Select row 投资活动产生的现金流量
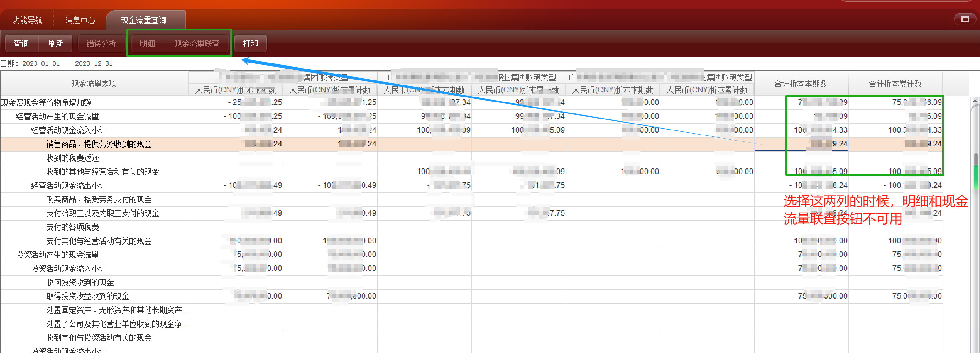Viewport: 980px width, 353px height. point(471,255)
